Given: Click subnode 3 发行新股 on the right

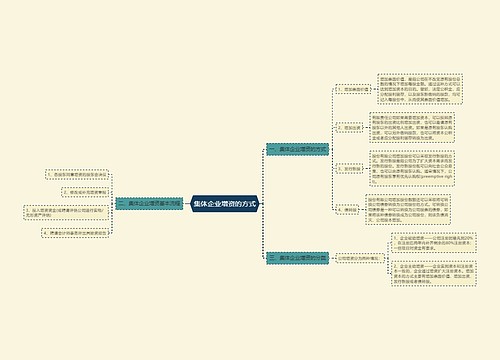Looking at the screenshot, I should coord(349,169).
